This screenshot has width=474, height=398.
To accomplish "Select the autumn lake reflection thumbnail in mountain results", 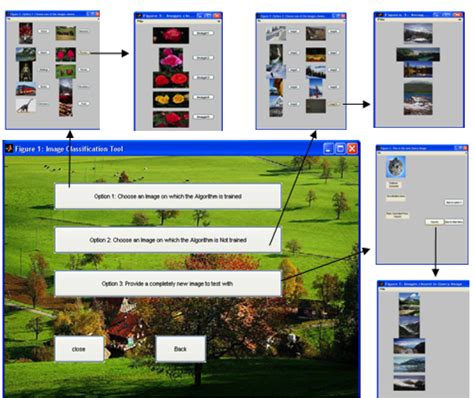I will (418, 70).
